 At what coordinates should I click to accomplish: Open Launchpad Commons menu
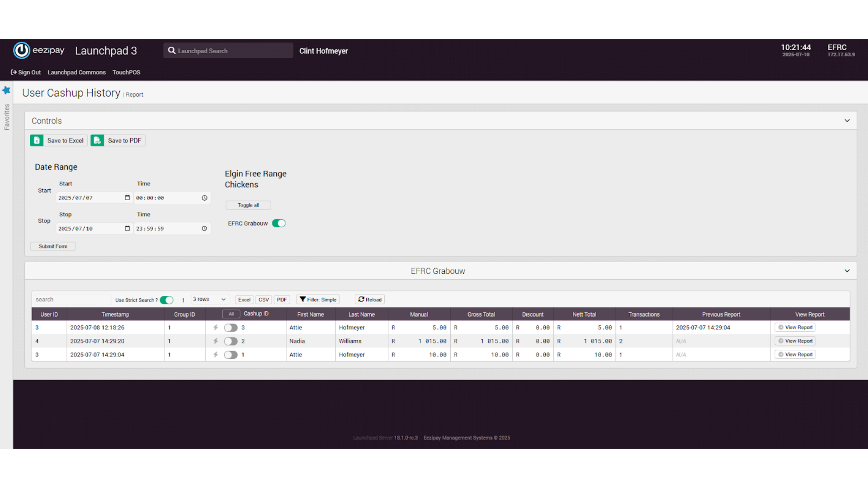[x=76, y=72]
